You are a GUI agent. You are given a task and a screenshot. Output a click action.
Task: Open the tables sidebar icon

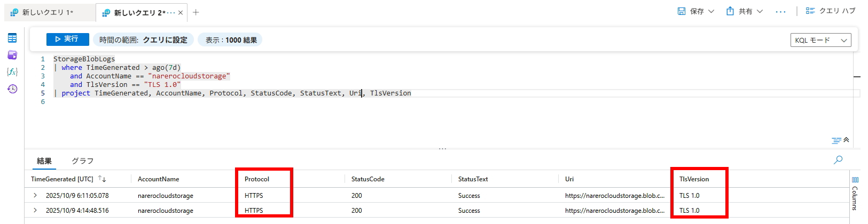click(x=12, y=38)
